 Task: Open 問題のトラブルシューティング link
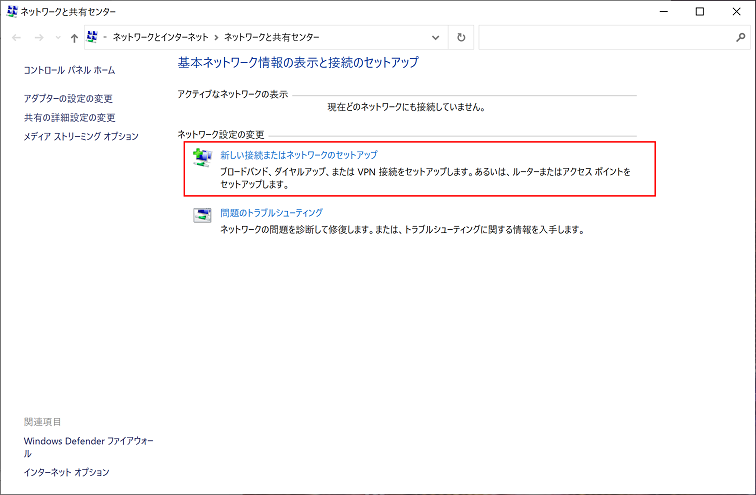point(271,212)
